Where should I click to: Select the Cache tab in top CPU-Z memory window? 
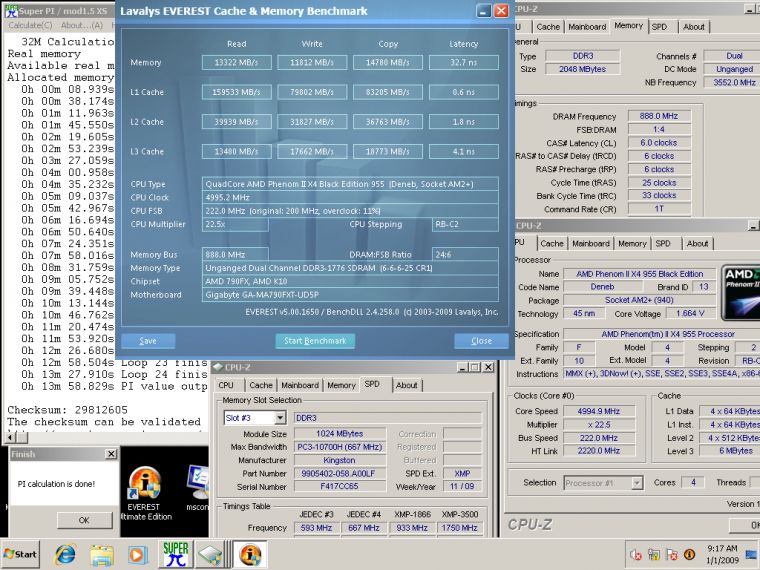click(x=548, y=27)
